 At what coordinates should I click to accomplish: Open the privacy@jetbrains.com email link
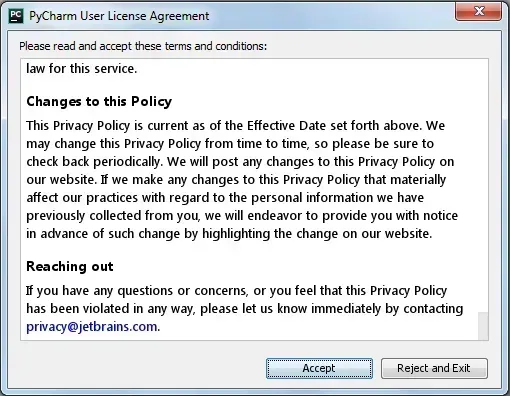92,327
